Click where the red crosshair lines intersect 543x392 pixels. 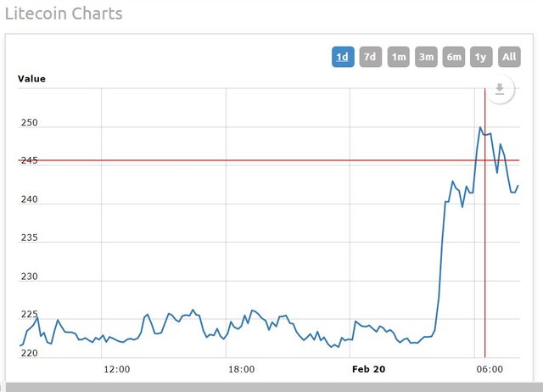[x=484, y=160]
